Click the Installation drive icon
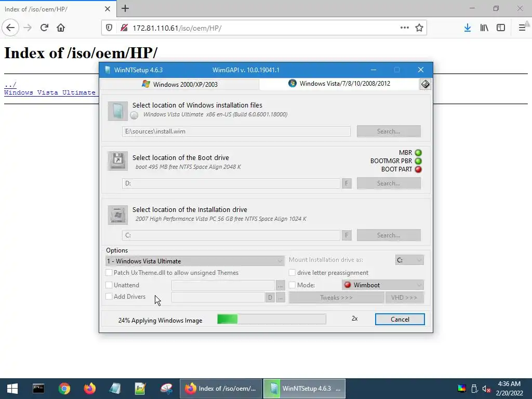 coord(118,215)
